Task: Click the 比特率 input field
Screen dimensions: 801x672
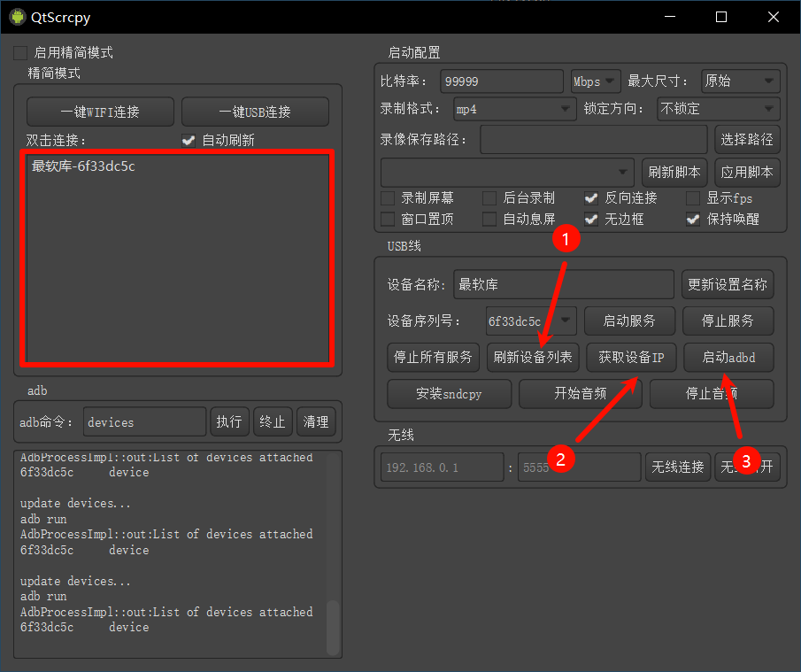Action: (x=501, y=81)
